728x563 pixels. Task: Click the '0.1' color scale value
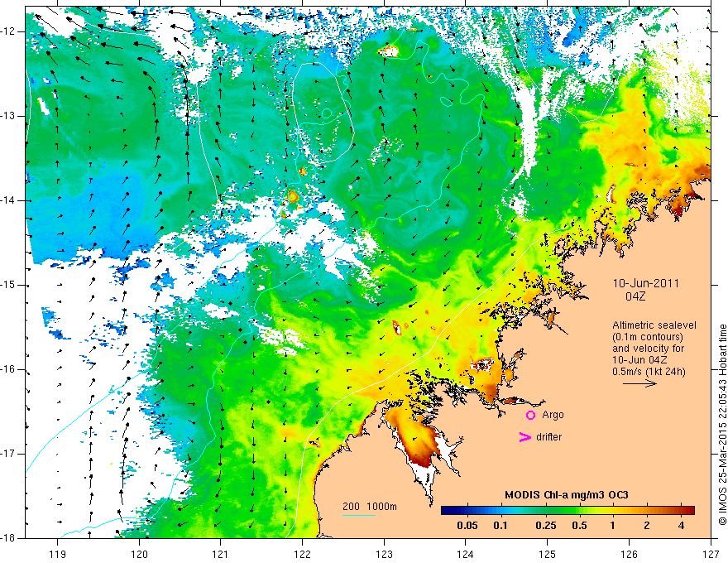pos(500,526)
